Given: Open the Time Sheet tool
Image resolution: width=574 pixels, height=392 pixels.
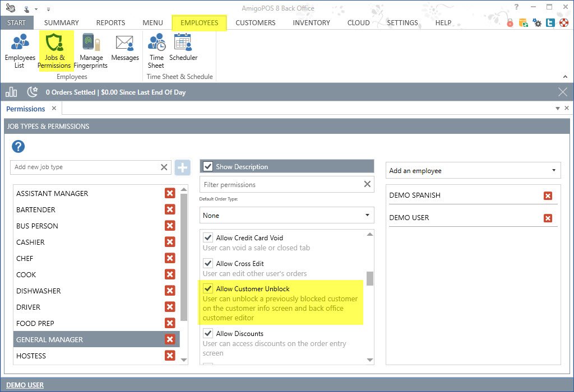Looking at the screenshot, I should 156,50.
